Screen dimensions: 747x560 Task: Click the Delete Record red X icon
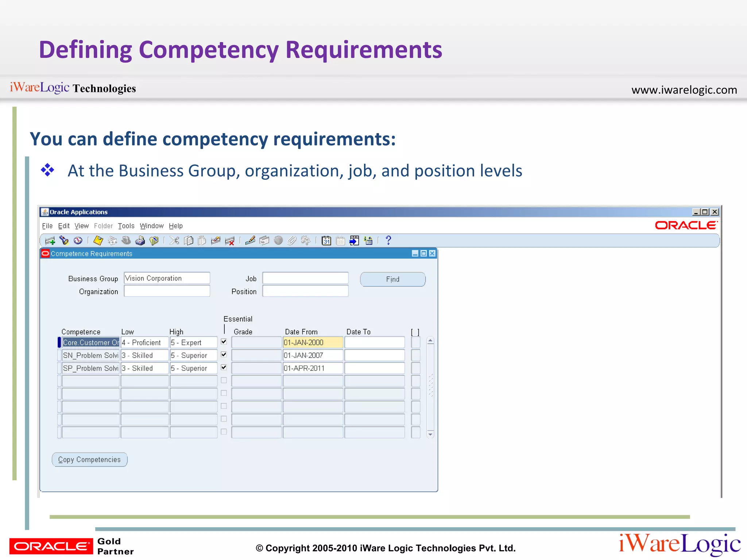pos(230,241)
